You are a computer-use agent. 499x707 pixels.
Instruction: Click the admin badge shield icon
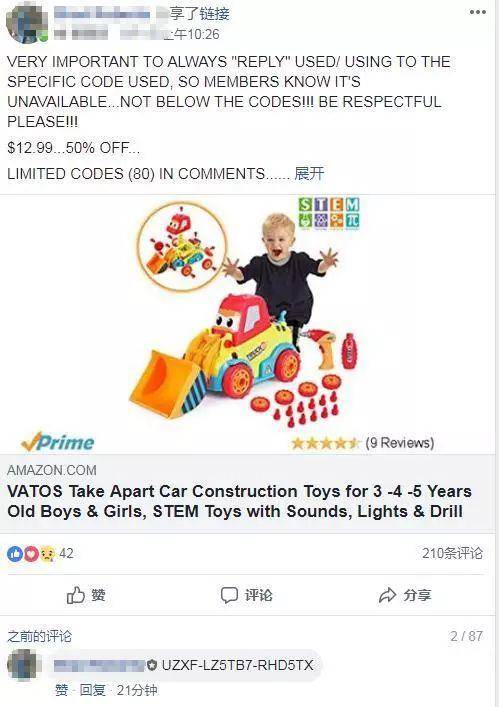coord(152,665)
